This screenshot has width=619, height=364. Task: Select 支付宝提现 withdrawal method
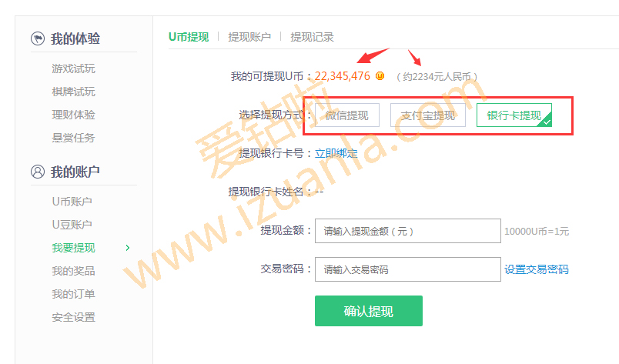click(x=428, y=115)
